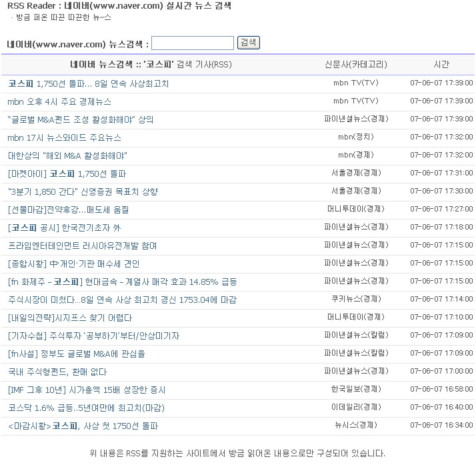Click timestamp '07-06-07 16:40:00'
The image size is (476, 465).
441,407
